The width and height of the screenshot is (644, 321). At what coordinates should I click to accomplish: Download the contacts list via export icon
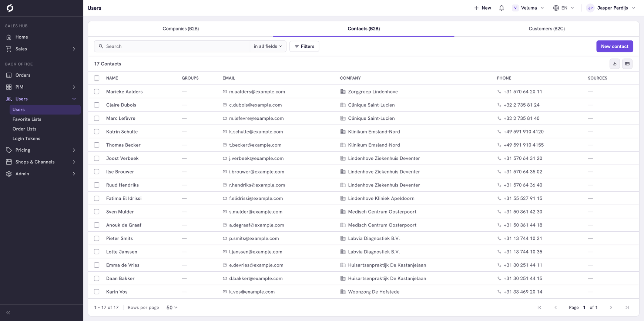click(615, 64)
